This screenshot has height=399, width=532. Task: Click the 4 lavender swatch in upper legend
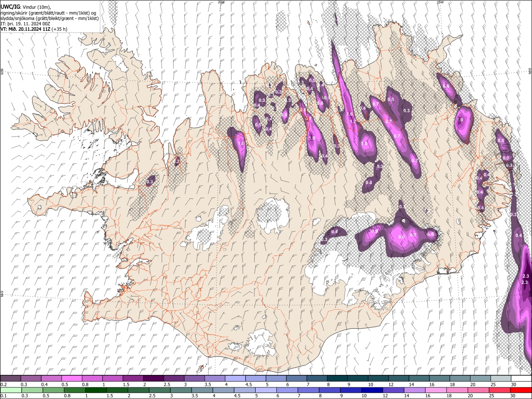pyautogui.click(x=234, y=379)
